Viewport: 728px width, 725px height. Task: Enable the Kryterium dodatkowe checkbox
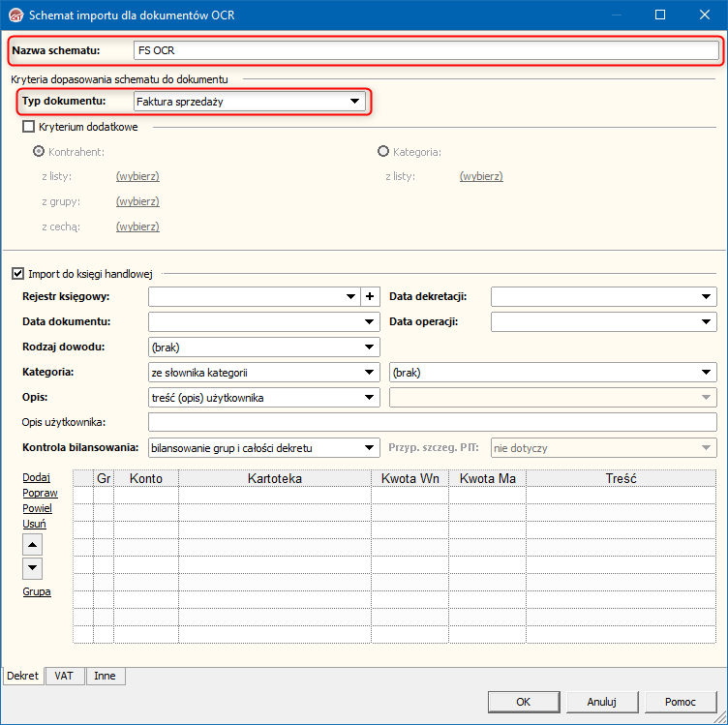(28, 127)
